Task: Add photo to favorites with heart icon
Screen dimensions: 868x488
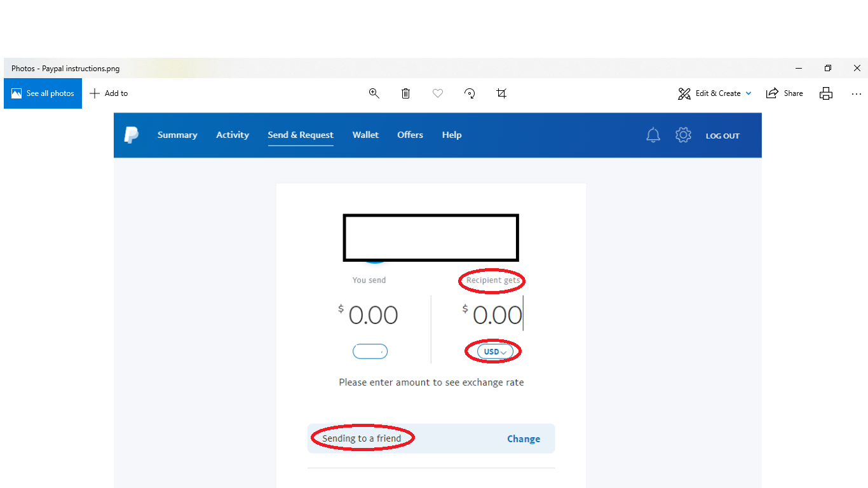Action: click(438, 93)
